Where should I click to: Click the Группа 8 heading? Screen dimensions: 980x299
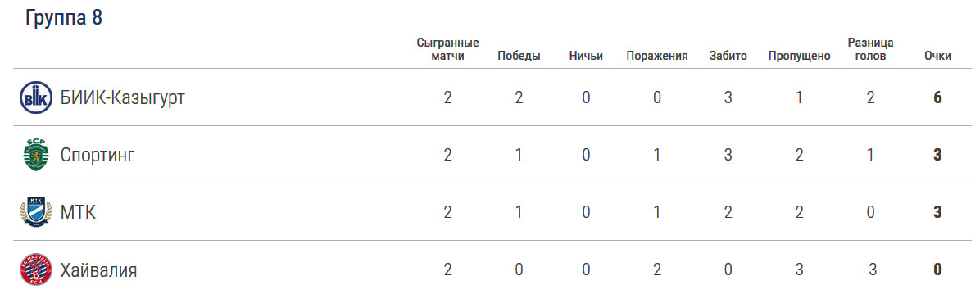tap(64, 18)
